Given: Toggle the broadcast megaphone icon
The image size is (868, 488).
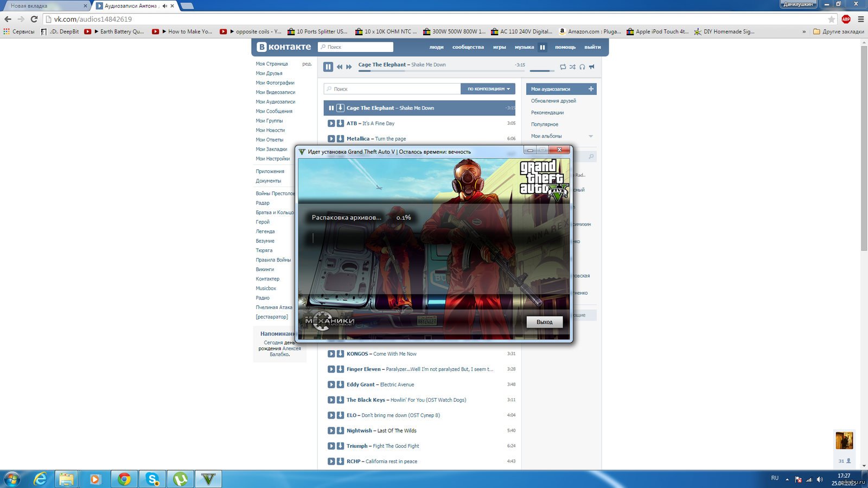Looking at the screenshot, I should pos(592,67).
